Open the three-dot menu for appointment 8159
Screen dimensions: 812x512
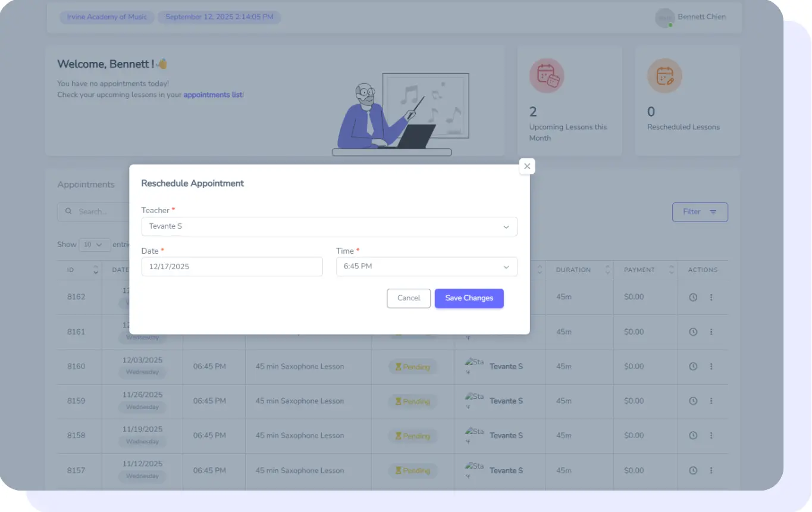711,401
